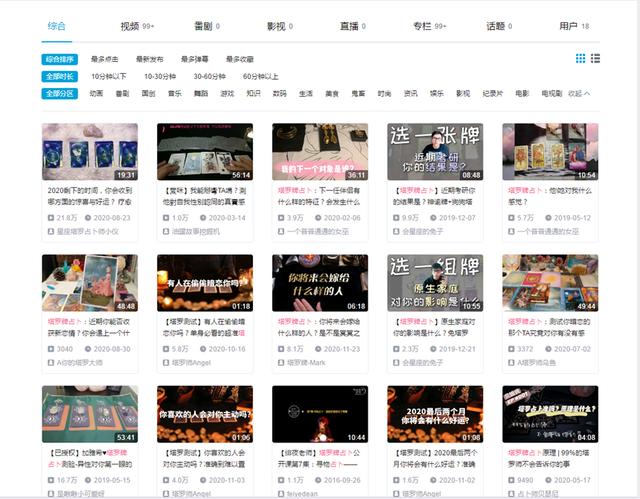Sort results by 最新发布
This screenshot has height=499, width=640.
tap(150, 59)
